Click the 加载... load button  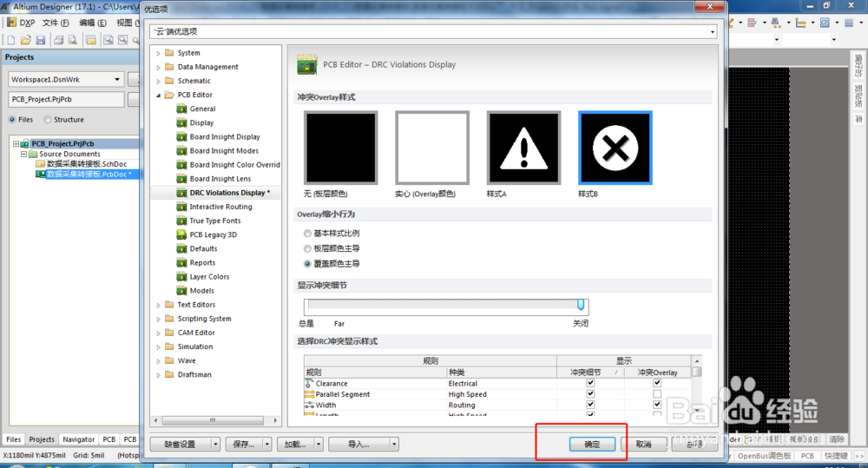pyautogui.click(x=295, y=445)
